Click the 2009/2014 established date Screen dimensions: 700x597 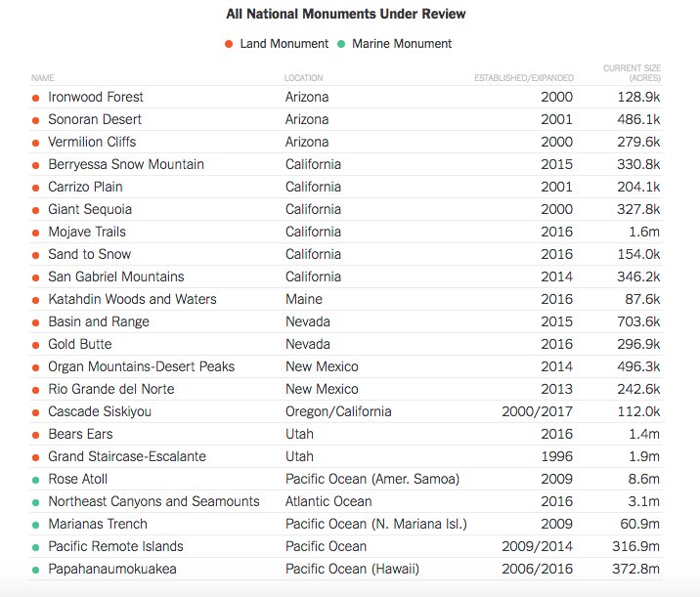pyautogui.click(x=537, y=546)
